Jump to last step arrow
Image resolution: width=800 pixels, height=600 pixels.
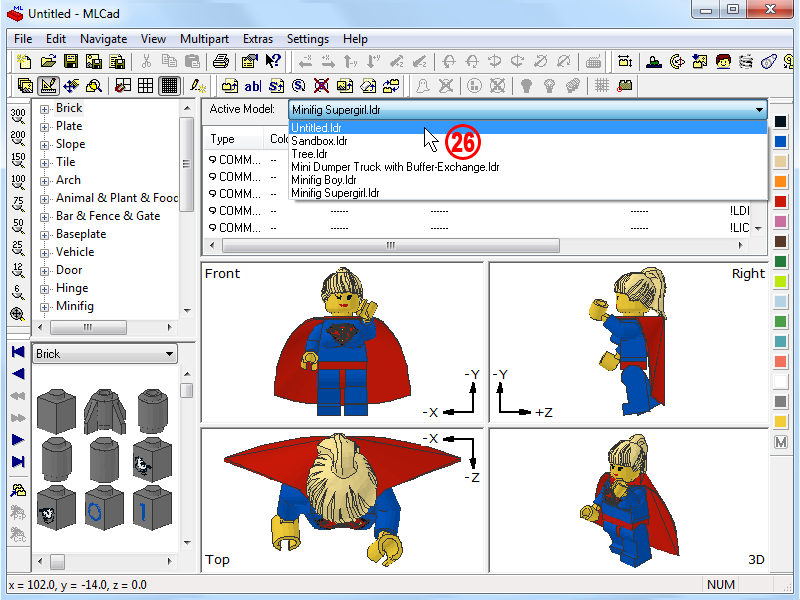coord(18,462)
